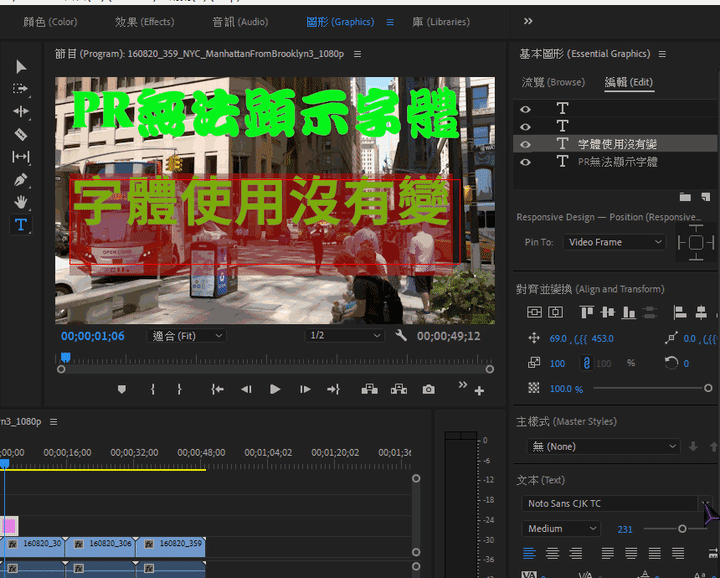Open the 適合 (Fit) zoom dropdown
The height and width of the screenshot is (578, 720).
tap(187, 336)
